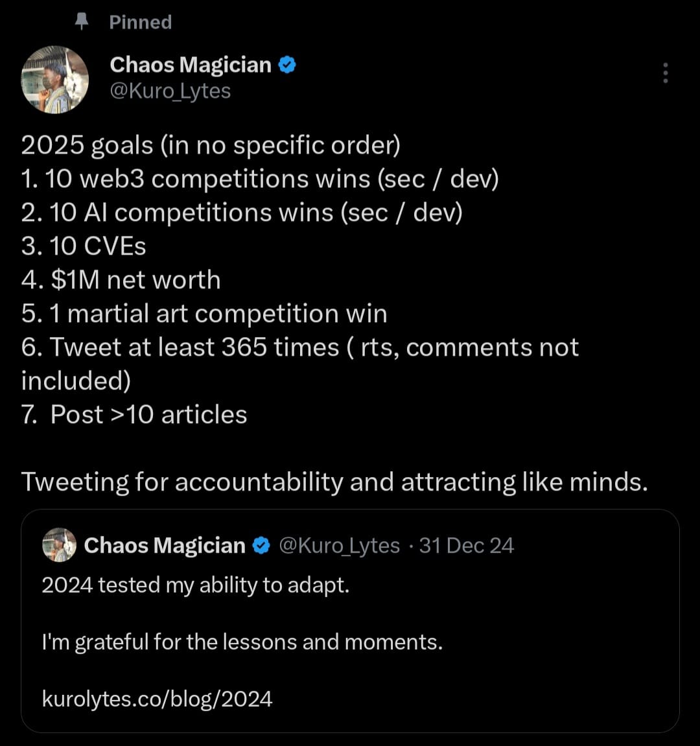Viewport: 700px width, 746px height.
Task: Click the "2025 goals (in no specific order)" line
Action: (211, 145)
